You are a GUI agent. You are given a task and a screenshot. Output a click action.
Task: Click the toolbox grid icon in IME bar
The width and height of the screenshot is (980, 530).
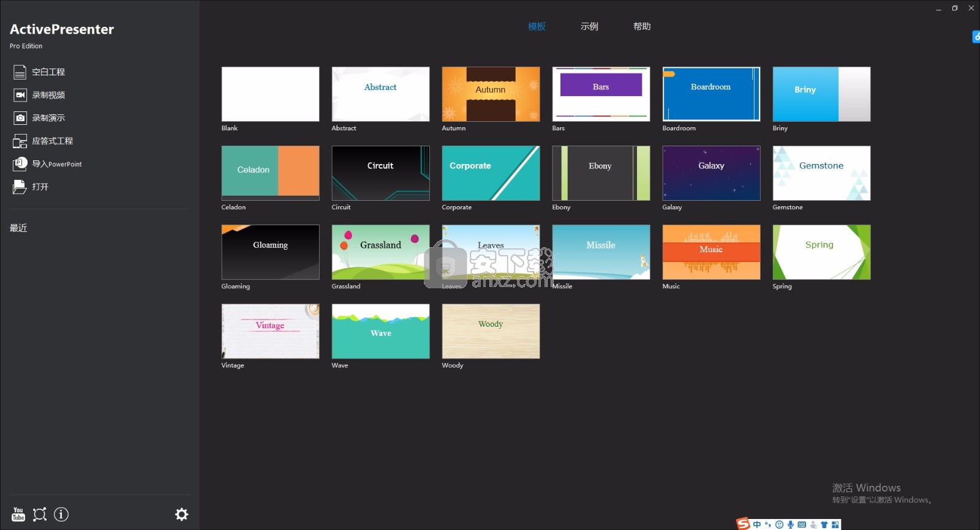coord(835,524)
